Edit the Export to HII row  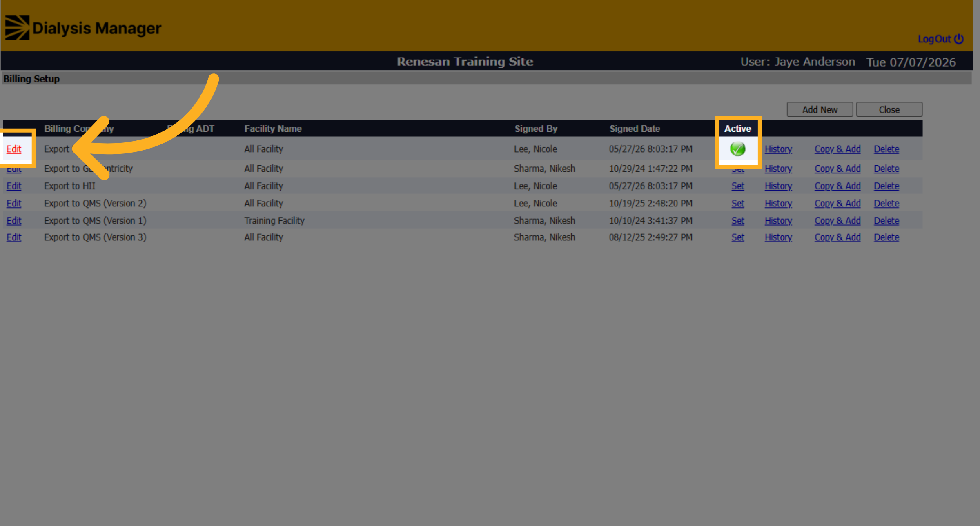click(14, 186)
